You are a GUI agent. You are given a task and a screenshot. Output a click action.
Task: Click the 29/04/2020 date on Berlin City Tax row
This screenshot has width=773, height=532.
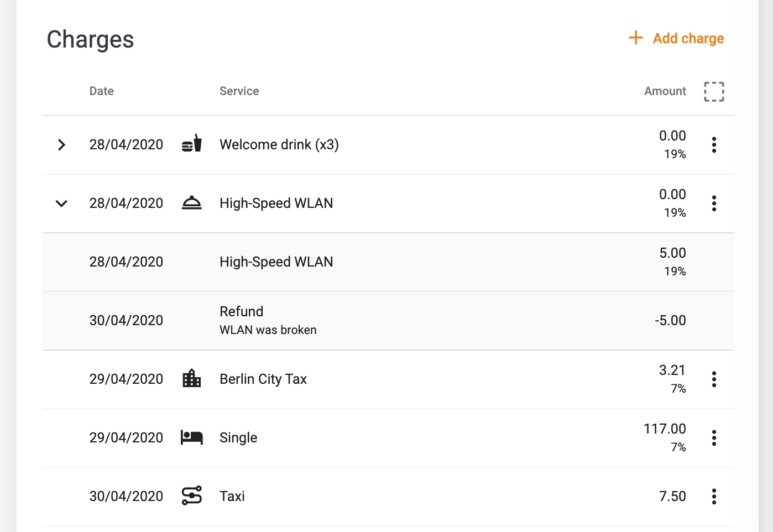pyautogui.click(x=126, y=379)
